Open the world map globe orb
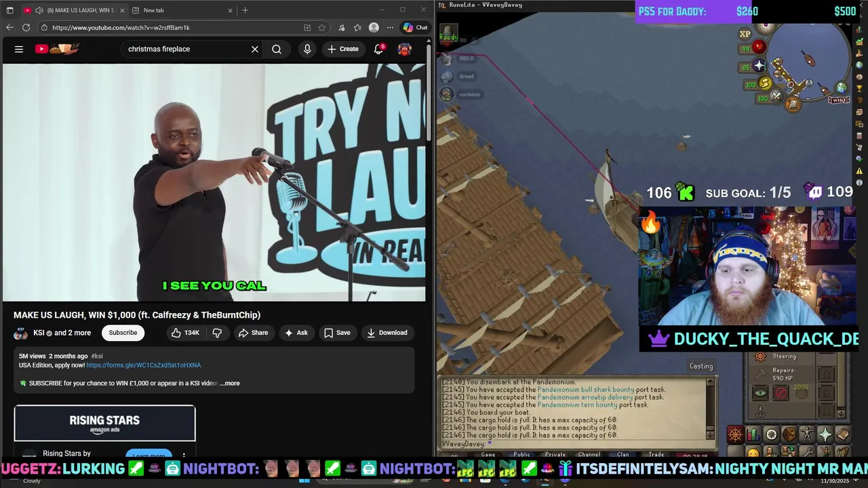 click(842, 88)
